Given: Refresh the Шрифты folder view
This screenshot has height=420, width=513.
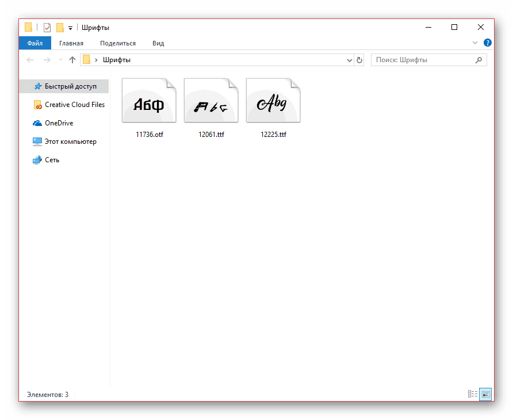Looking at the screenshot, I should (x=360, y=60).
